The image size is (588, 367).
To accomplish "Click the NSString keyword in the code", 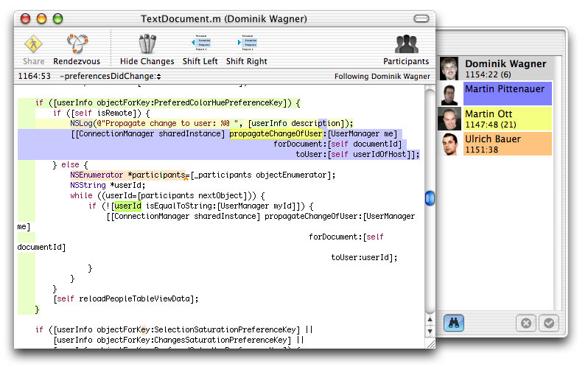I will tap(88, 185).
